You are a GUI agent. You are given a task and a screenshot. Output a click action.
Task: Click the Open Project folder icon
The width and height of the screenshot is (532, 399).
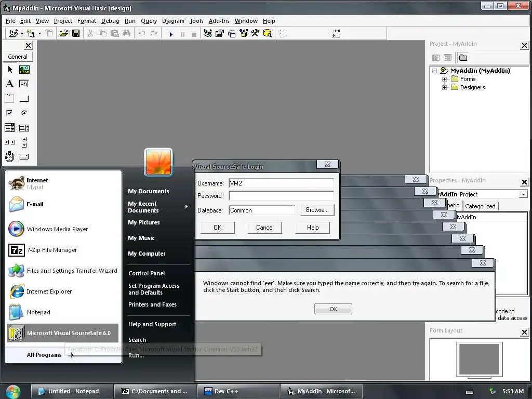pos(63,33)
